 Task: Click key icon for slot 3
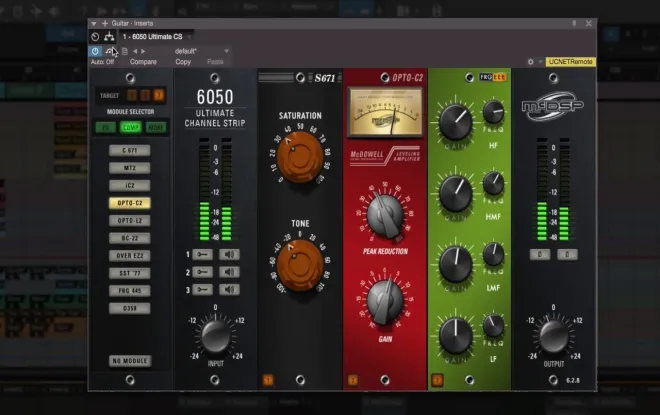(202, 290)
